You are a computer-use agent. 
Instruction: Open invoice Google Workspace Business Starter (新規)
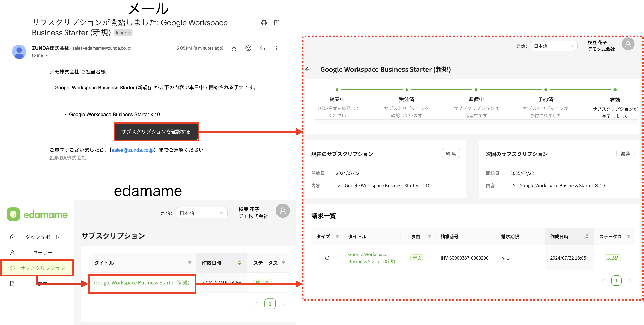tap(372, 258)
